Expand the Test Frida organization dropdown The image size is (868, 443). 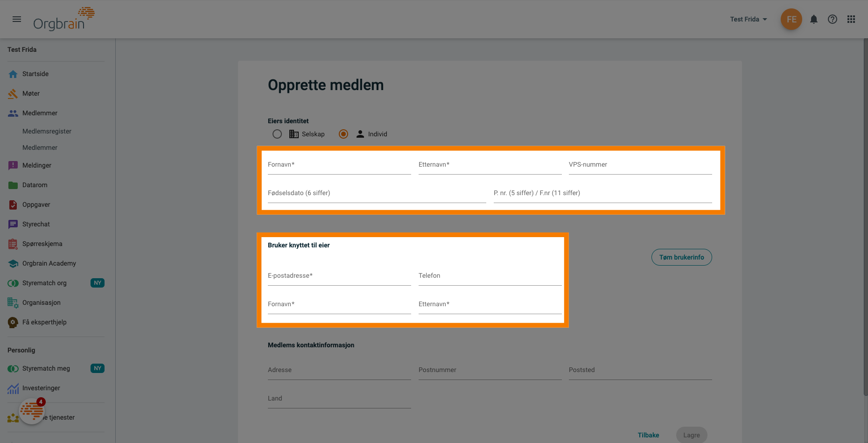click(749, 19)
